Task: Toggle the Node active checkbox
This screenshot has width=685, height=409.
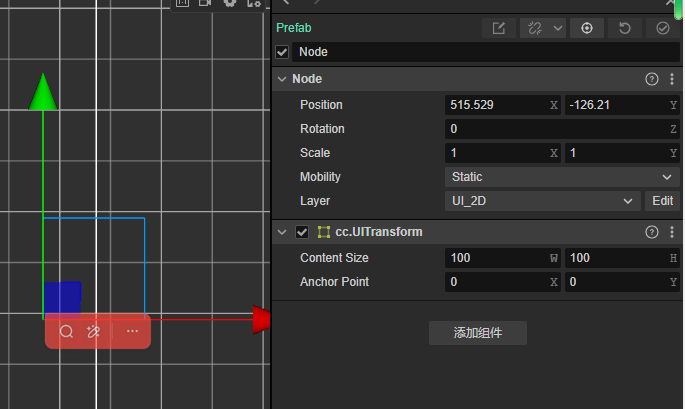Action: [282, 52]
